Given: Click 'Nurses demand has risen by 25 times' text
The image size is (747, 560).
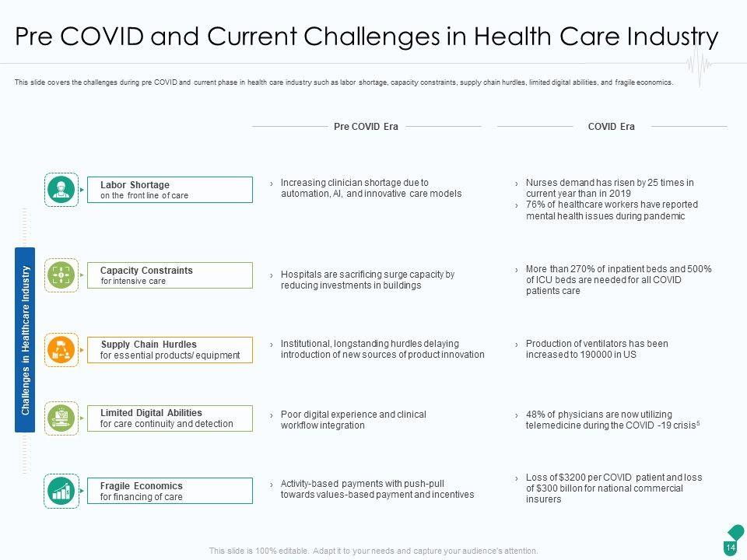Looking at the screenshot, I should point(610,188).
